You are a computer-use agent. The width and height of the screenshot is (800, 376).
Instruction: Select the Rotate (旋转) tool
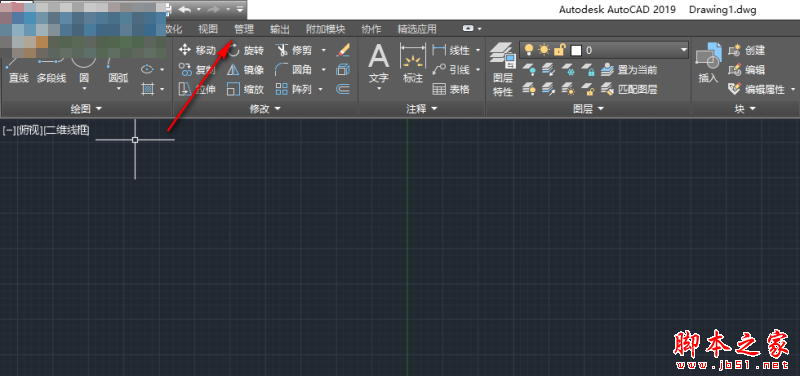pyautogui.click(x=245, y=50)
